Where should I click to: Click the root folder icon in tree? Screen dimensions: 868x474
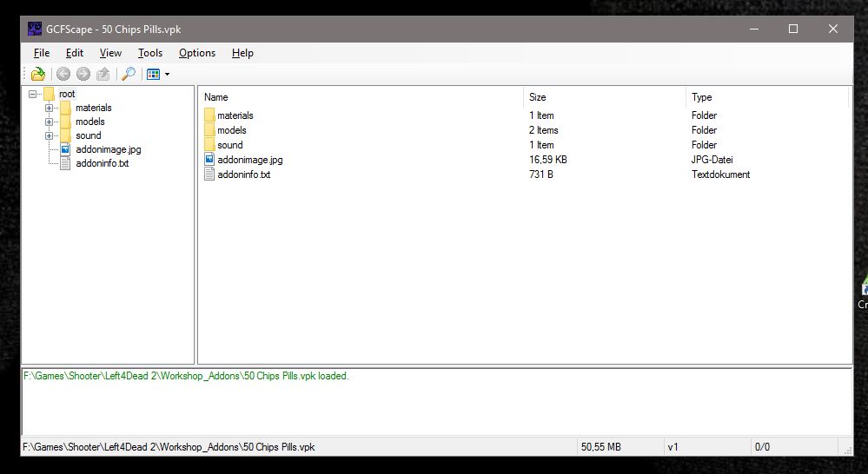49,94
